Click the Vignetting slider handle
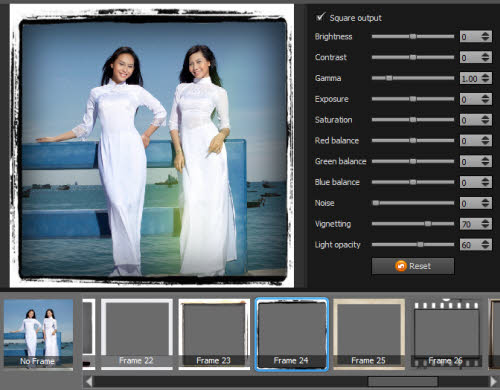 428,223
